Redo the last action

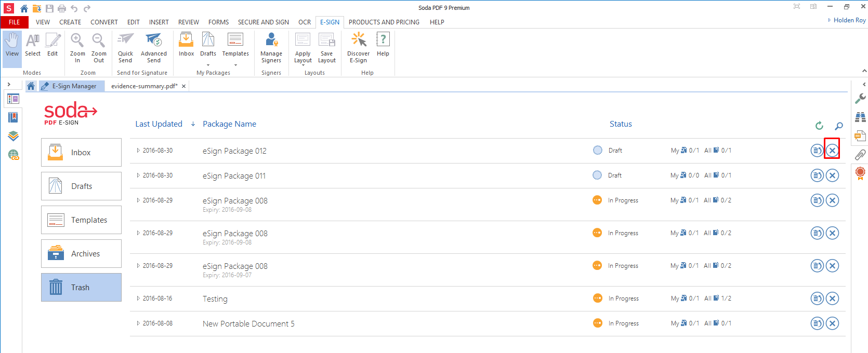pos(87,8)
